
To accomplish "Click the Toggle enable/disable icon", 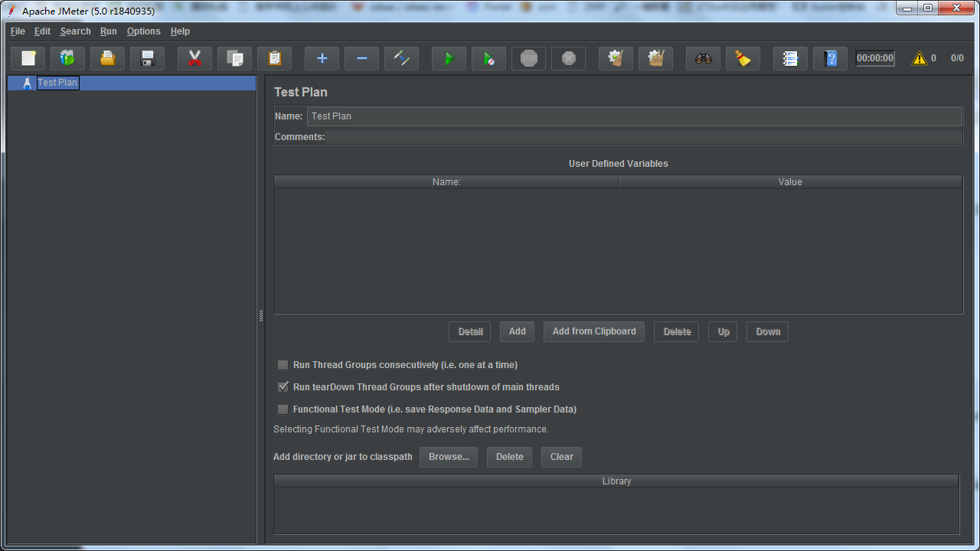I will tap(402, 58).
